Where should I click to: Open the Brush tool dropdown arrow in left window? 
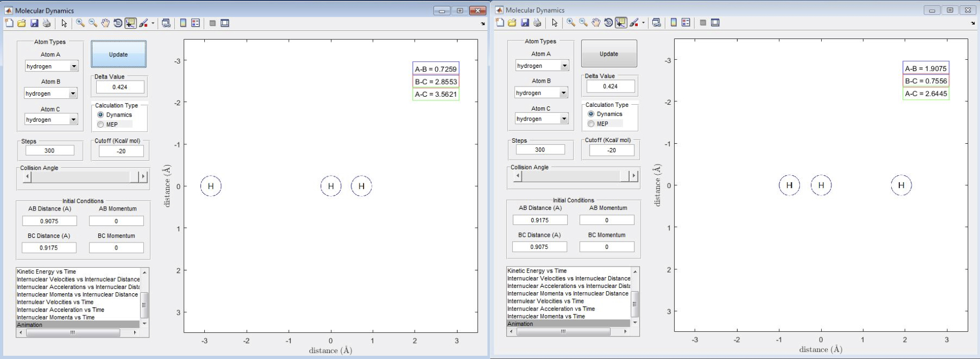(x=153, y=24)
